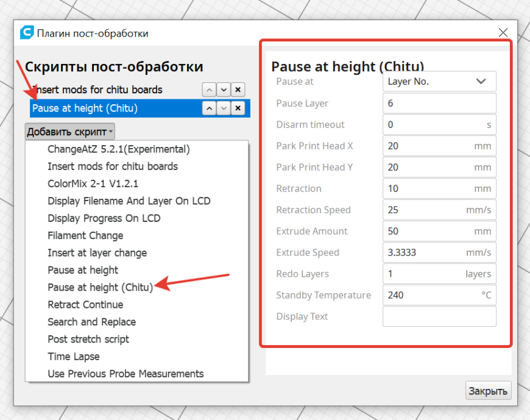Remove the "Insert mods for chitu boards" script
530x420 pixels.
[x=238, y=90]
